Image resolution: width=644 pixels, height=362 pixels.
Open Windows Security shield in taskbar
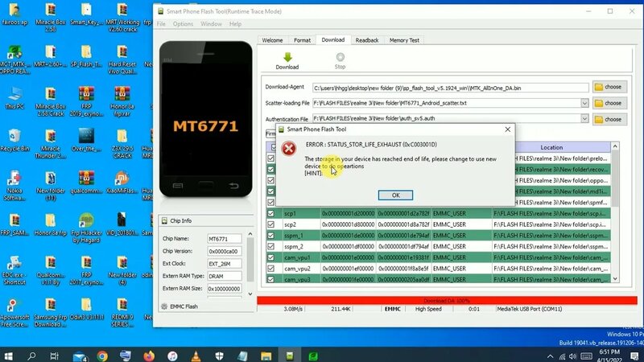pyautogui.click(x=219, y=356)
